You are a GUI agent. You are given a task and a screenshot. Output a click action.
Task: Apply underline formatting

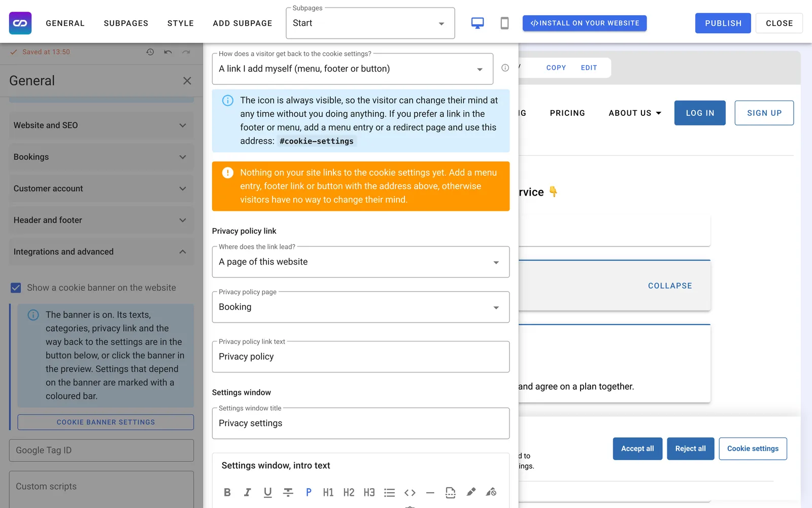267,492
